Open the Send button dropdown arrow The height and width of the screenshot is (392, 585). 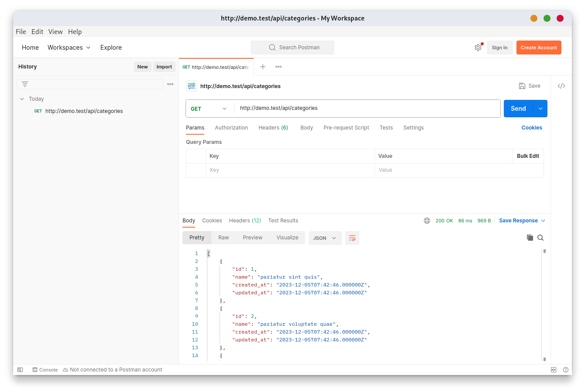point(540,109)
